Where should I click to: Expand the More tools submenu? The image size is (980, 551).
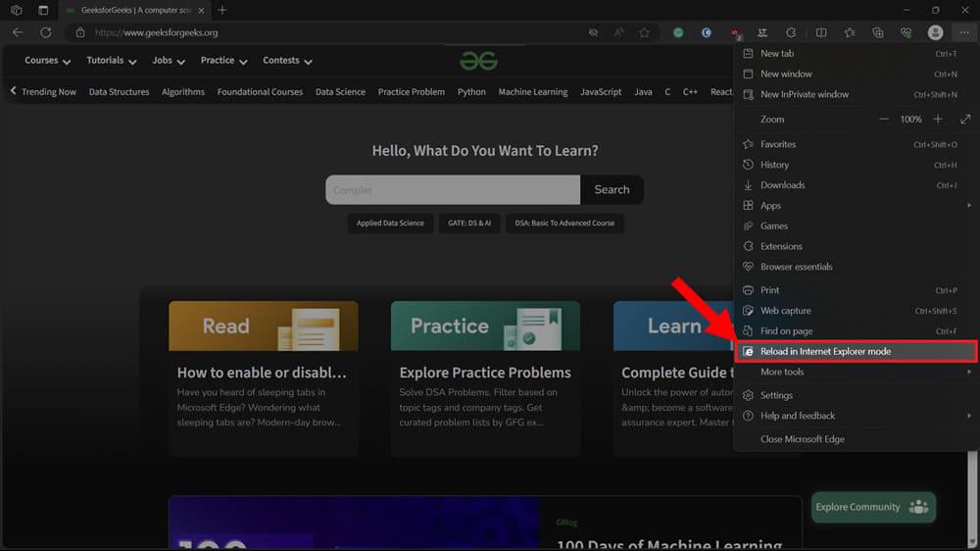(855, 372)
